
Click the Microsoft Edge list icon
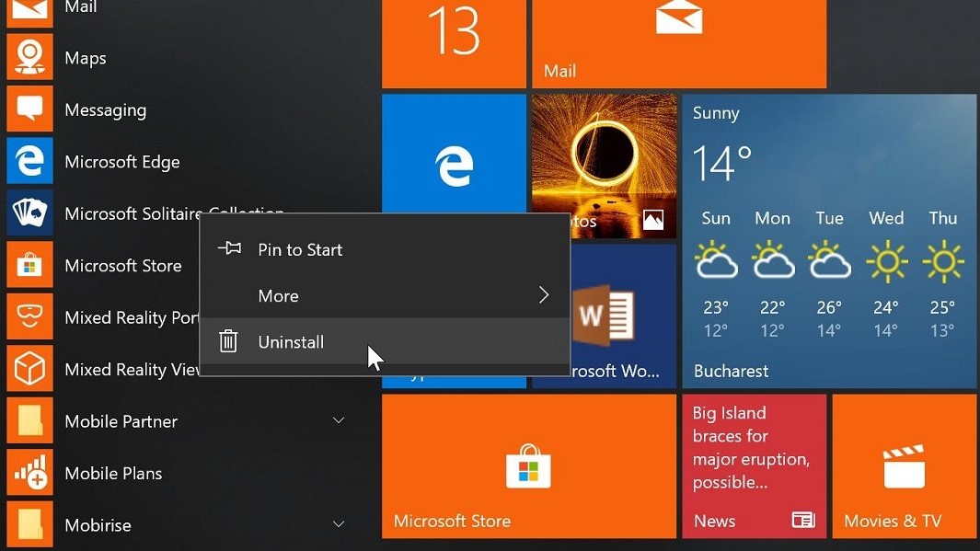tap(29, 162)
